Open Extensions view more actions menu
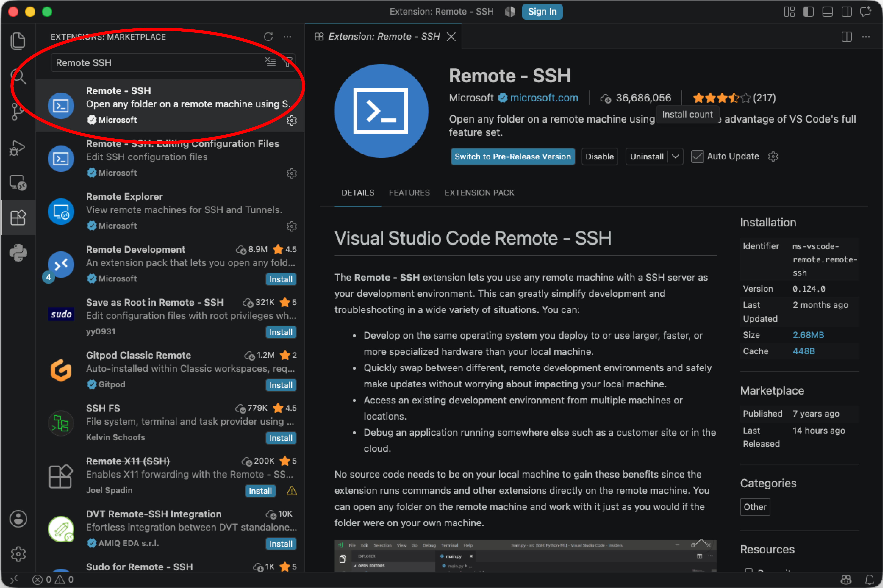This screenshot has height=588, width=883. pos(287,37)
